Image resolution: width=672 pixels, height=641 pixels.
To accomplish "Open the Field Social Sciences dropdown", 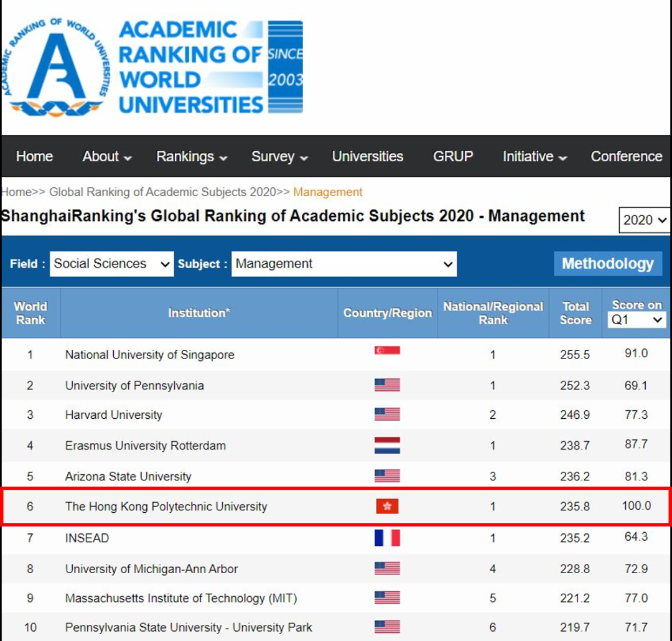I will pos(111,264).
